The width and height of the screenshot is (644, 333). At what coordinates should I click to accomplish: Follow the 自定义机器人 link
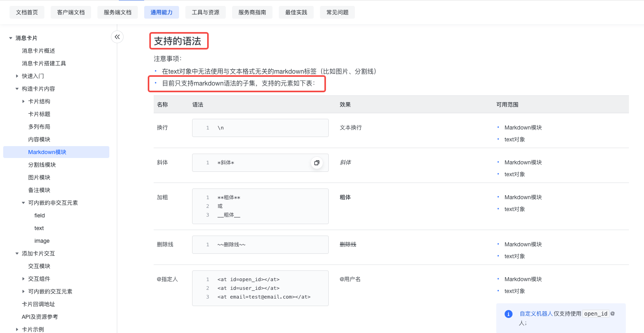tap(536, 314)
